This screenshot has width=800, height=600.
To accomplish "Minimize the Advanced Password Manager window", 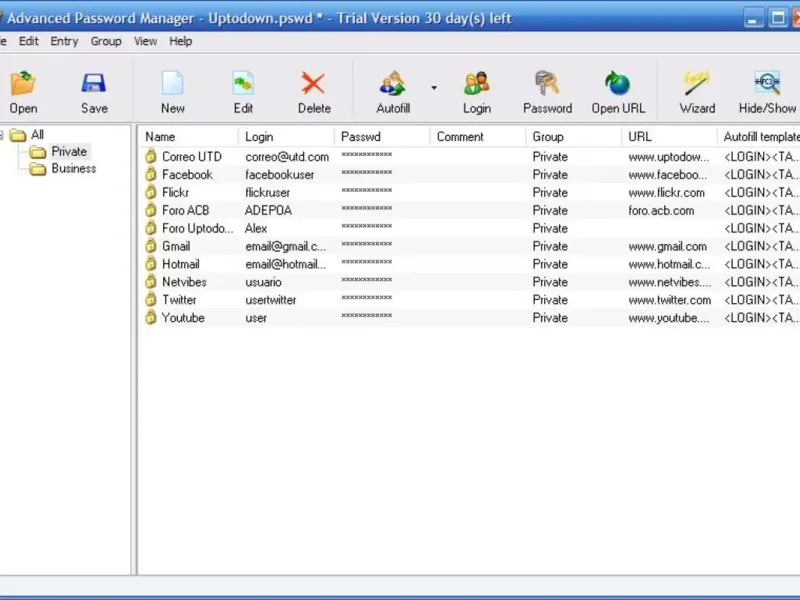I will tap(753, 18).
